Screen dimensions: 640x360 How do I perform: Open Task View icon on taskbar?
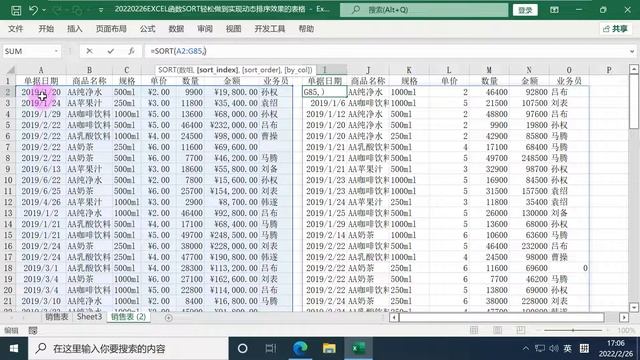click(271, 349)
